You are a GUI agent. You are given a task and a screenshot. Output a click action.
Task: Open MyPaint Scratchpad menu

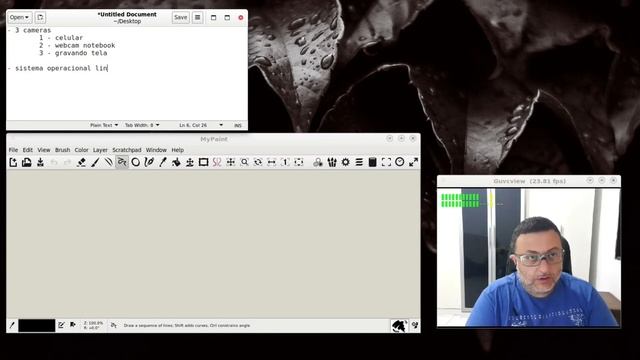(x=127, y=150)
